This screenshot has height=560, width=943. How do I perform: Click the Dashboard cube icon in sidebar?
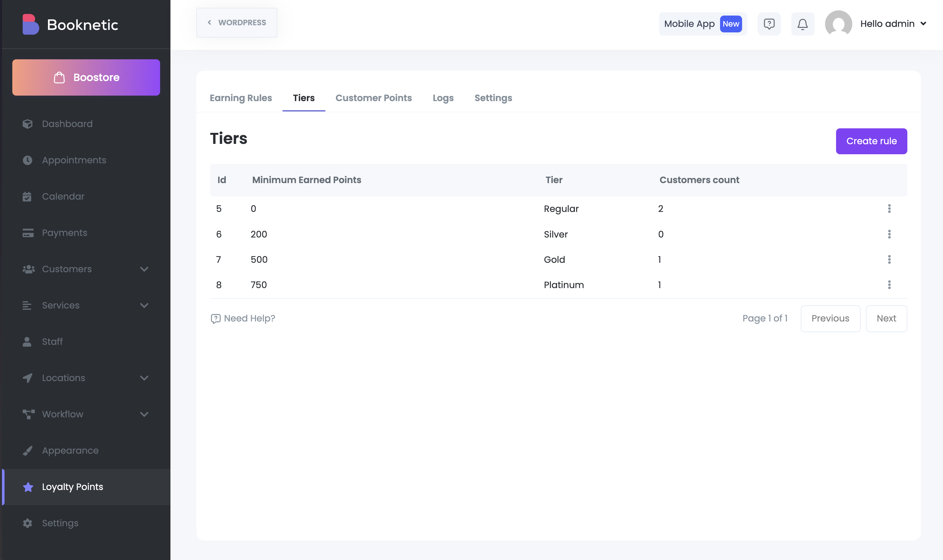pyautogui.click(x=28, y=124)
